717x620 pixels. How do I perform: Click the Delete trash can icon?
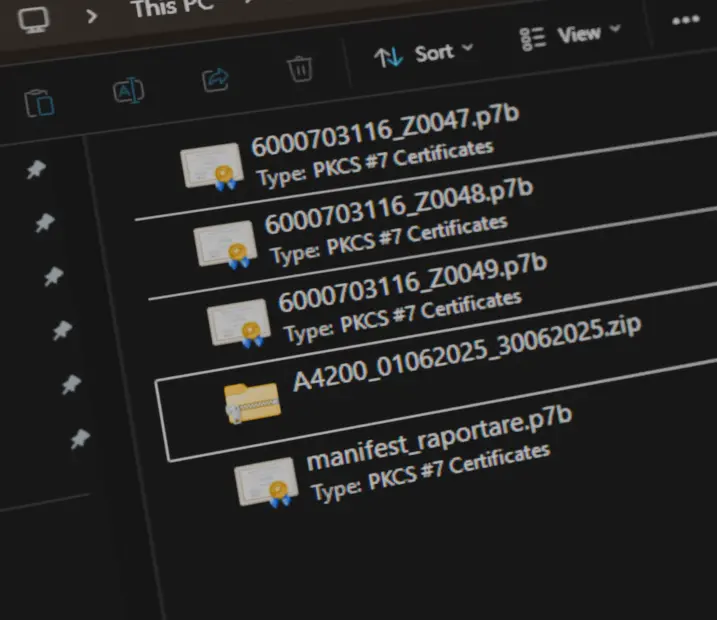point(300,69)
